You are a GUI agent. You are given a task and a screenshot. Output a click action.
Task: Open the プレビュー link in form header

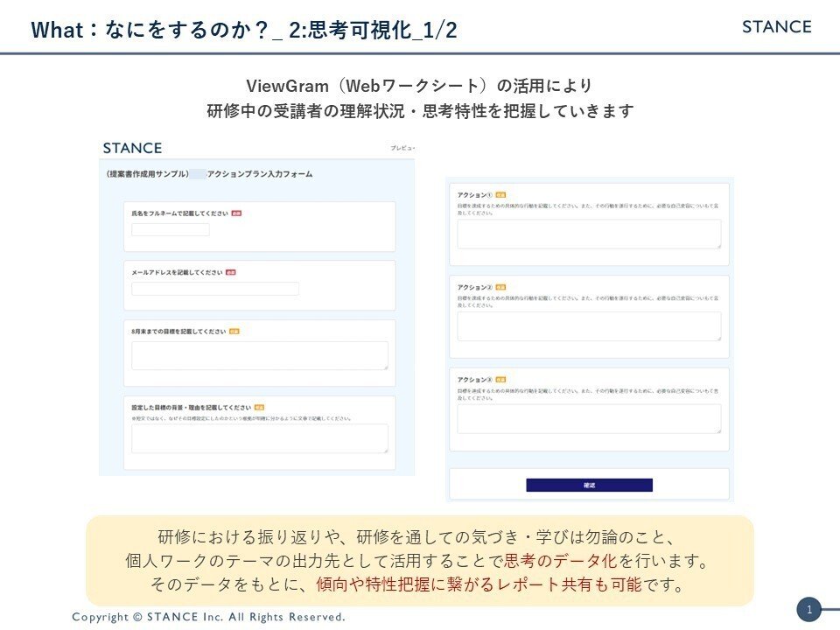coord(402,150)
